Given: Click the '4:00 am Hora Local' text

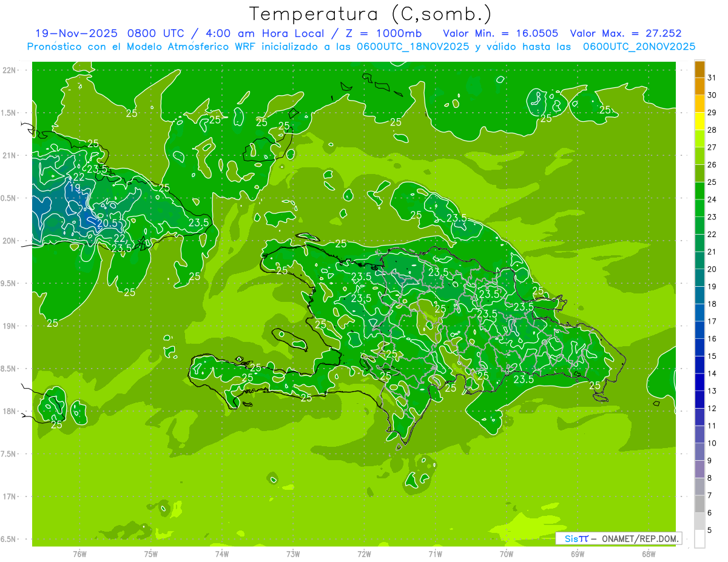Looking at the screenshot, I should 266,33.
